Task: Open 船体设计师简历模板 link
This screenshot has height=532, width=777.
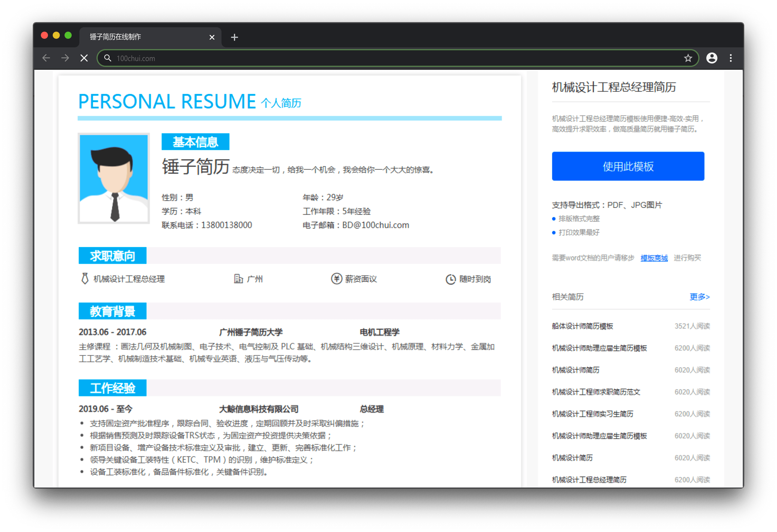Action: [582, 326]
